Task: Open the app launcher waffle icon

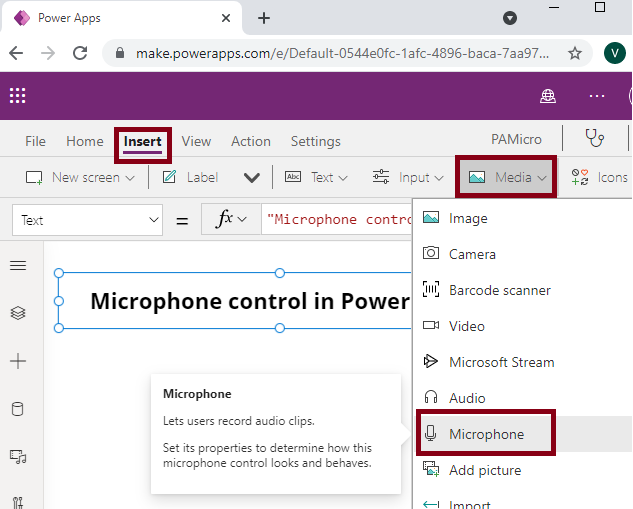Action: [17, 96]
